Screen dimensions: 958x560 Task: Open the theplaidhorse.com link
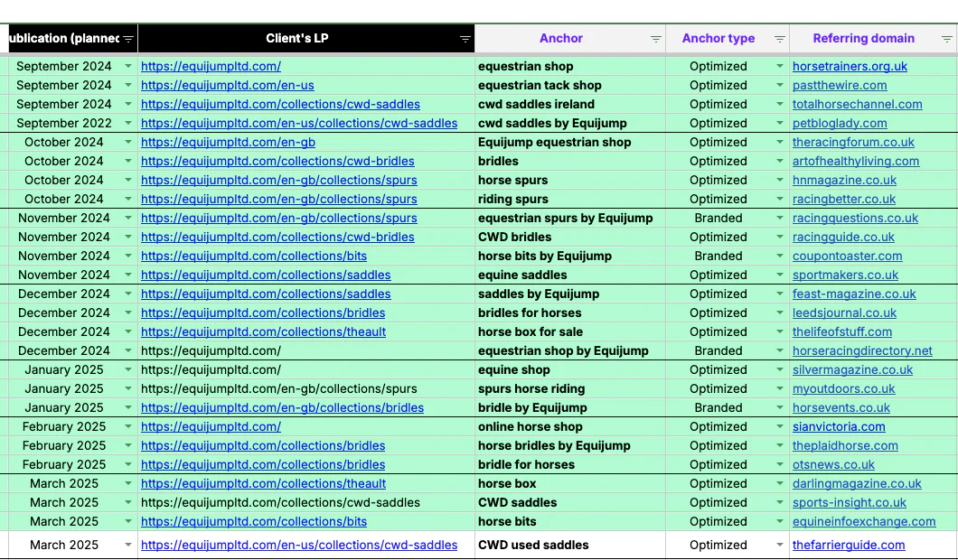tap(845, 445)
